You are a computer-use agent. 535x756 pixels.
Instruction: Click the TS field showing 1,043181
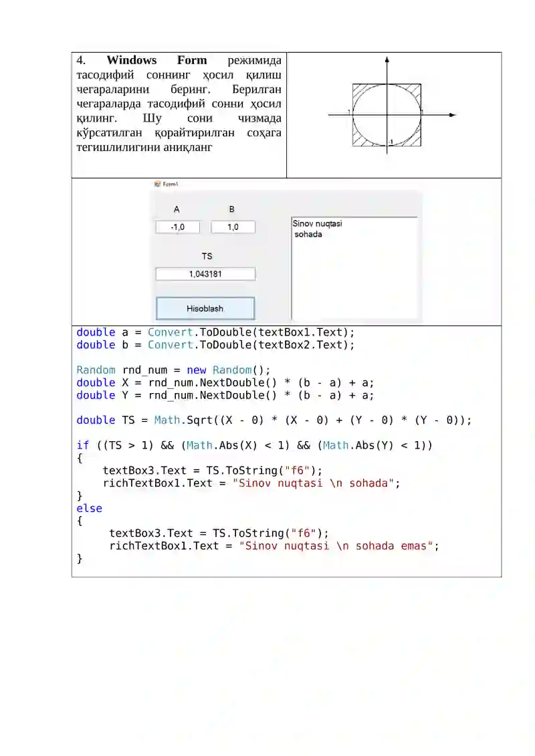(x=205, y=274)
